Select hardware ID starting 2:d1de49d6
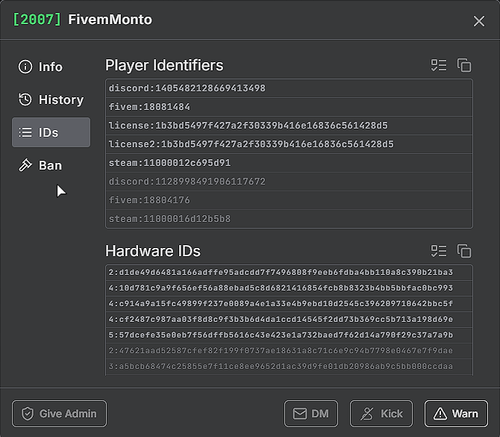 (x=289, y=273)
